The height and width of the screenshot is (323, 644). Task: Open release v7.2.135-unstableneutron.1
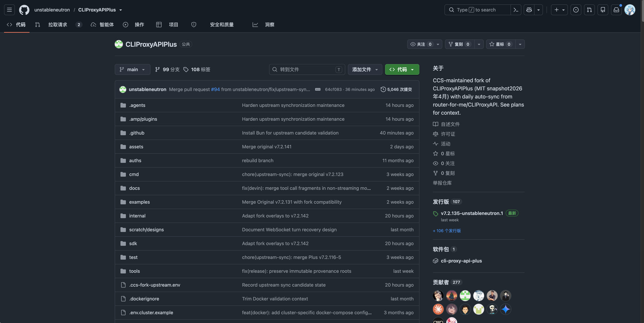point(472,213)
